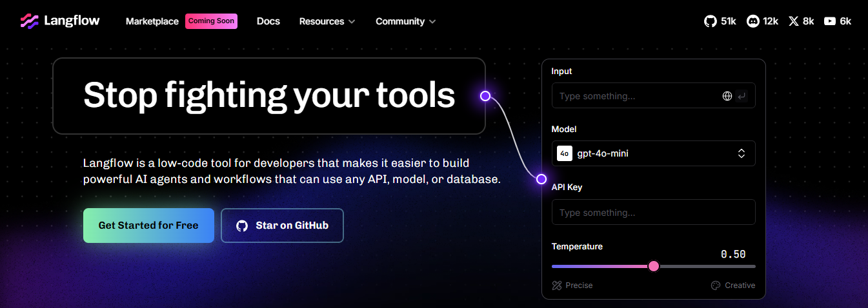This screenshot has height=308, width=868.
Task: Click the node connector beside the headline
Action: (485, 96)
